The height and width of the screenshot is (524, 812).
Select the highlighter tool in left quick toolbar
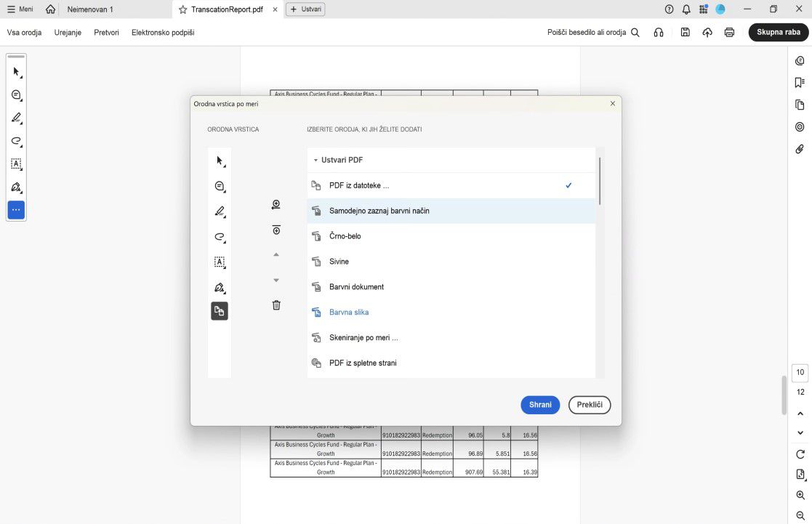tap(16, 118)
